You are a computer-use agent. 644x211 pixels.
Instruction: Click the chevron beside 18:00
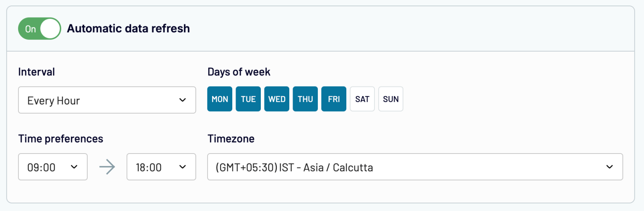coord(182,167)
